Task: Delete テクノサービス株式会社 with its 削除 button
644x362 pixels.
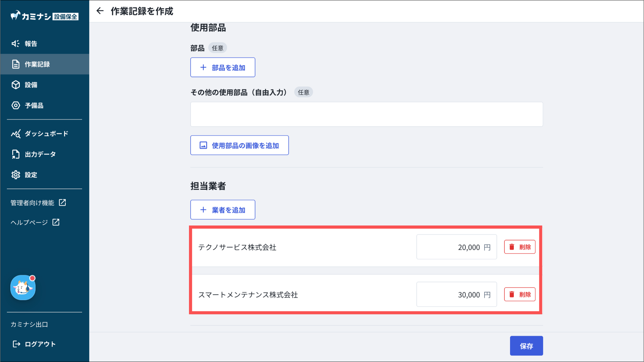Action: tap(519, 247)
